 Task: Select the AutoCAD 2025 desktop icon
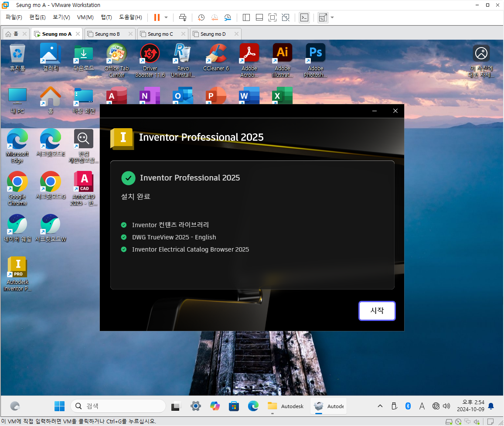[x=84, y=188]
